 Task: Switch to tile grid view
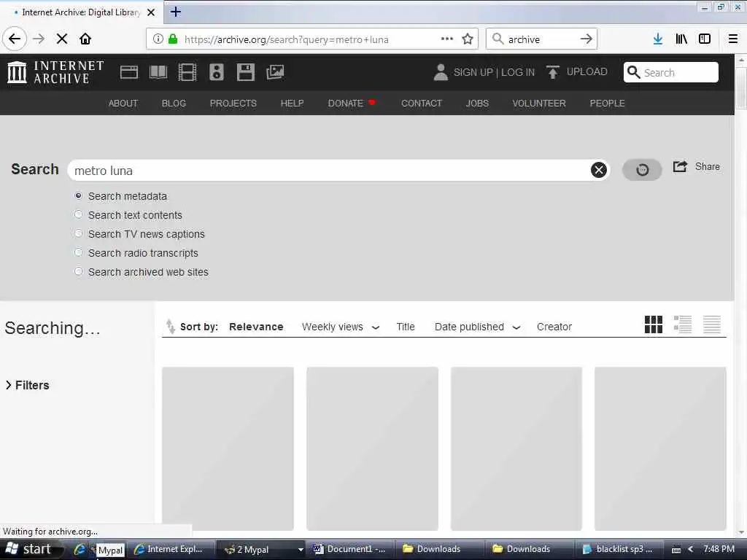click(653, 324)
